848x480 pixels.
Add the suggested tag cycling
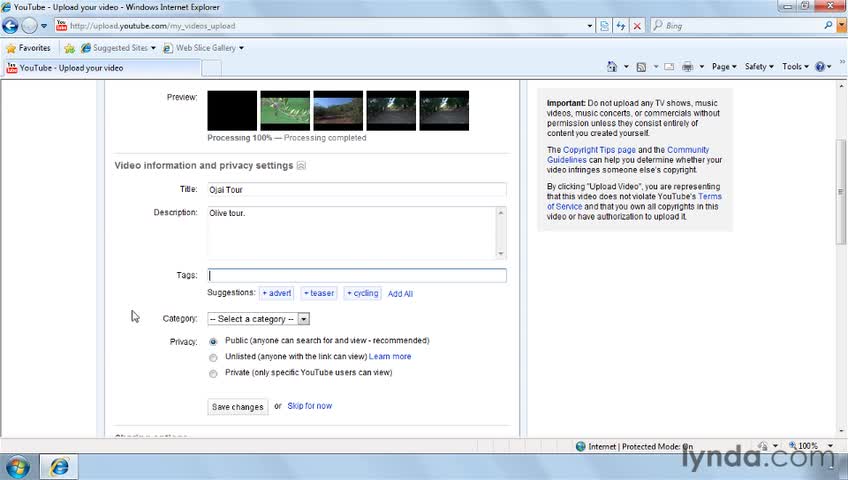(x=362, y=294)
